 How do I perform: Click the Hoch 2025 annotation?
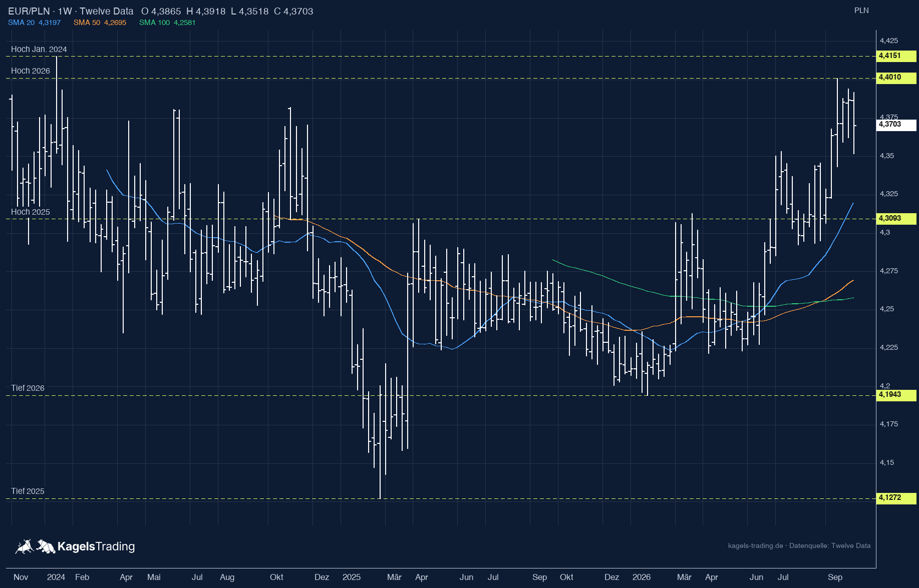click(x=31, y=212)
